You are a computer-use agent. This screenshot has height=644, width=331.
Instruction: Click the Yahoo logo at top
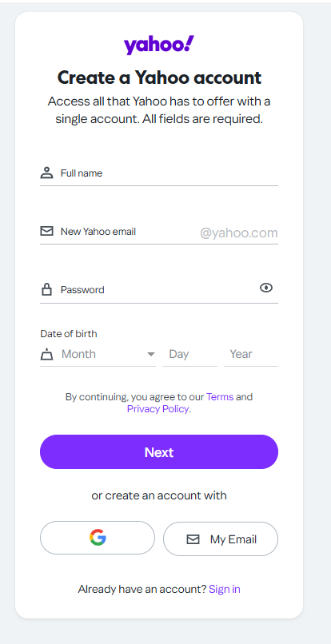[x=159, y=46]
